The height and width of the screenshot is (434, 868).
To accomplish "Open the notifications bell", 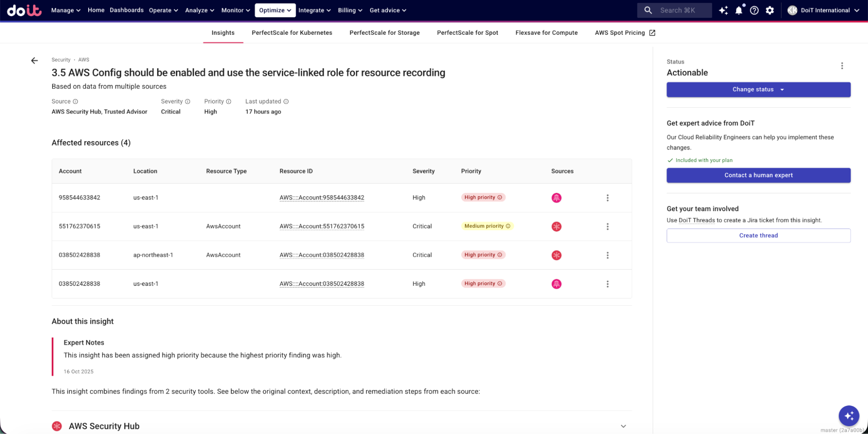I will coord(739,10).
